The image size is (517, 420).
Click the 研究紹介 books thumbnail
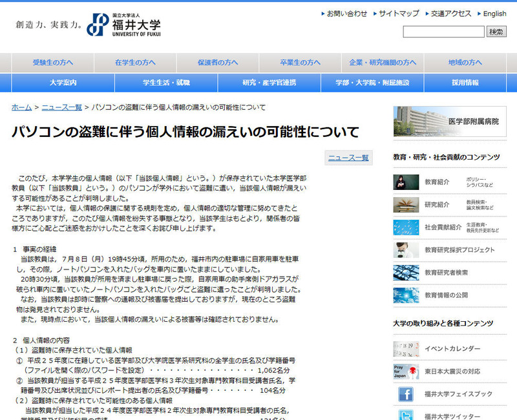pos(406,205)
